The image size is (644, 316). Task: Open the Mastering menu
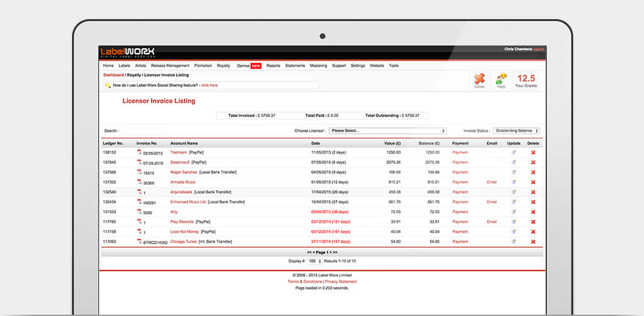pos(318,66)
